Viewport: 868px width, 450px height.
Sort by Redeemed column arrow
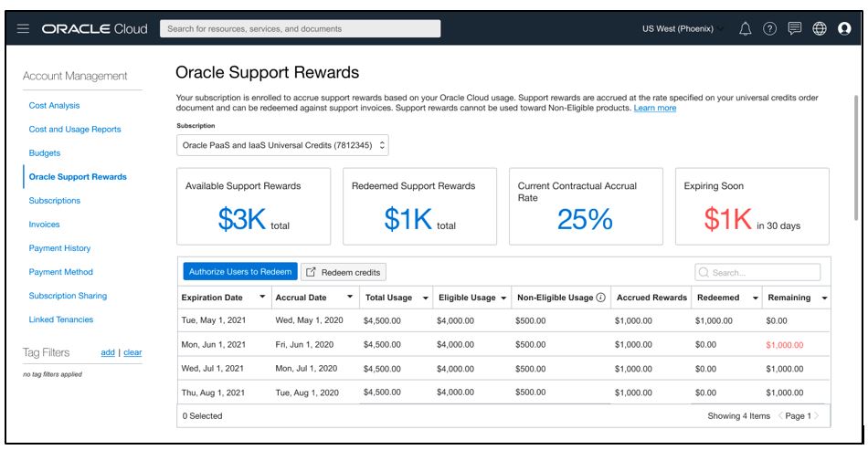[x=755, y=298]
